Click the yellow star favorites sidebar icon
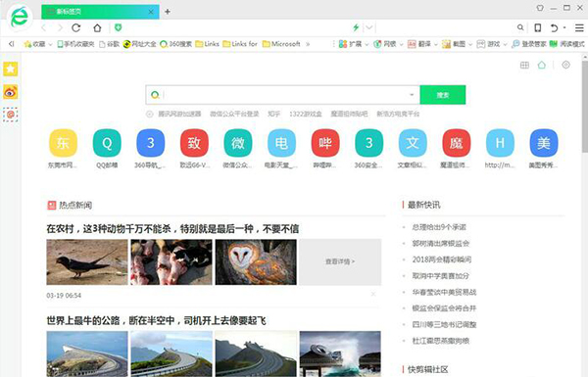Image resolution: width=588 pixels, height=377 pixels. tap(11, 69)
